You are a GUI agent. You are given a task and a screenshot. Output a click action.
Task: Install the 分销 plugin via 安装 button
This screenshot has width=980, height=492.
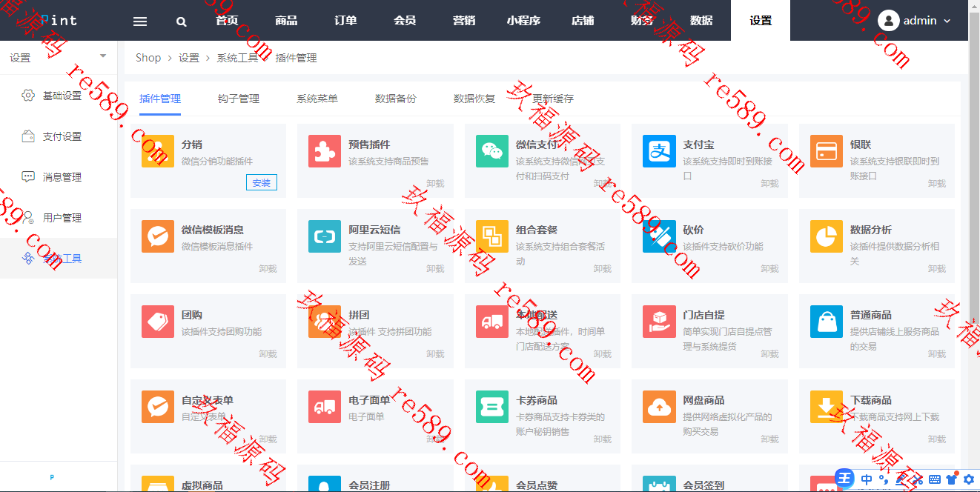(262, 182)
